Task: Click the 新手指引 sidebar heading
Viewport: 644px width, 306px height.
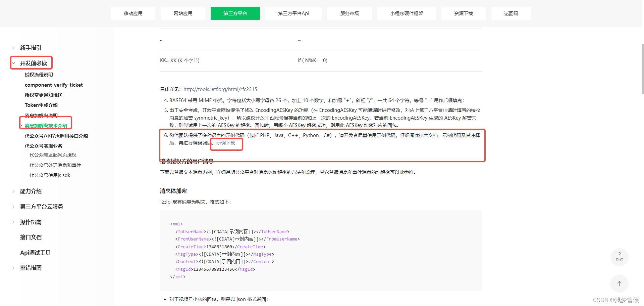Action: 31,48
